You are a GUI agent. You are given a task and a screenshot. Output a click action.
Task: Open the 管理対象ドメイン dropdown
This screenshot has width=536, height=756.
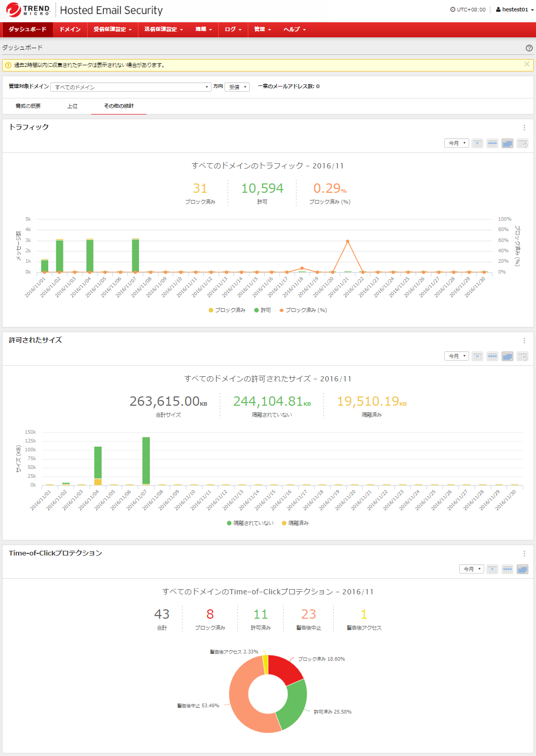[131, 87]
